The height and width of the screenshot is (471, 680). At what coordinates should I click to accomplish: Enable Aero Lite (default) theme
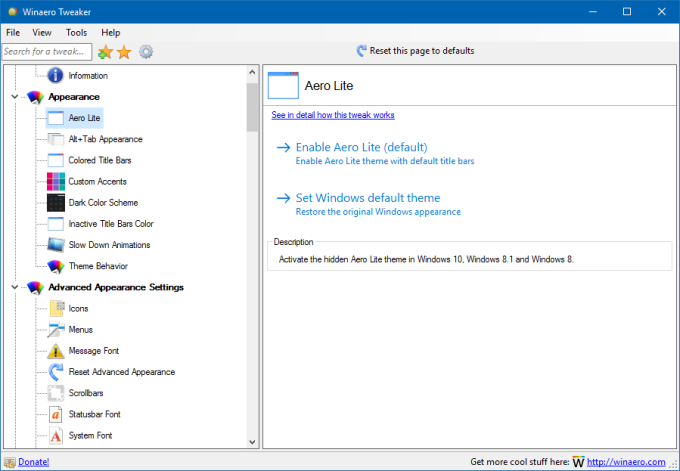pos(361,147)
